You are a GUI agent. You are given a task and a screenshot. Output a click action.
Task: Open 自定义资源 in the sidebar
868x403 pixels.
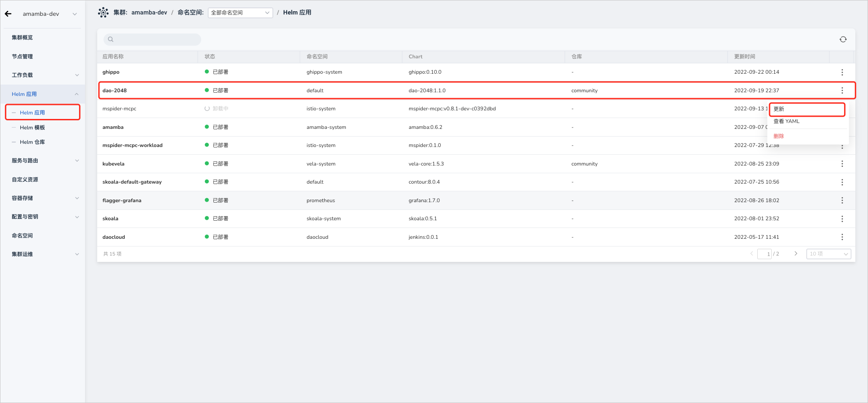coord(25,180)
